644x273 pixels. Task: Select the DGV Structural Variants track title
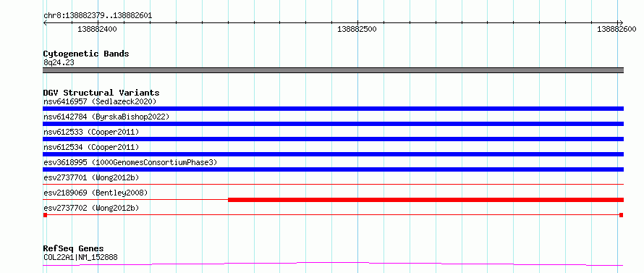101,93
